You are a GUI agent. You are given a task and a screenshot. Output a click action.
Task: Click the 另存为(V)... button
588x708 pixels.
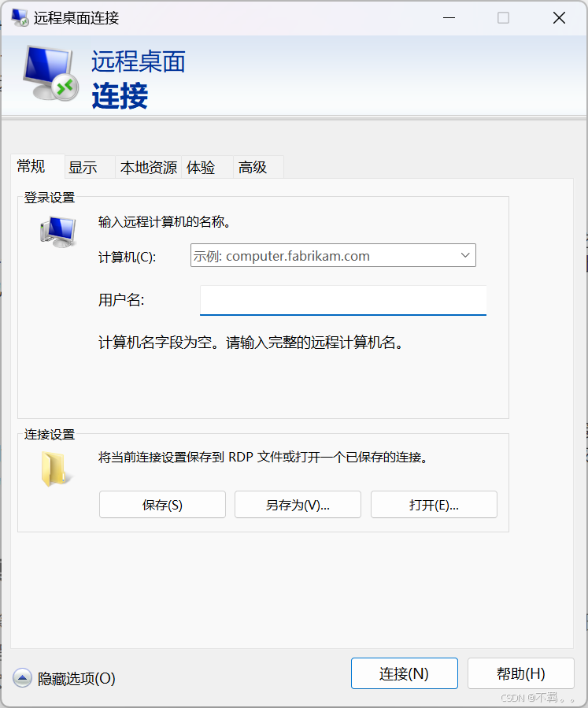point(298,505)
